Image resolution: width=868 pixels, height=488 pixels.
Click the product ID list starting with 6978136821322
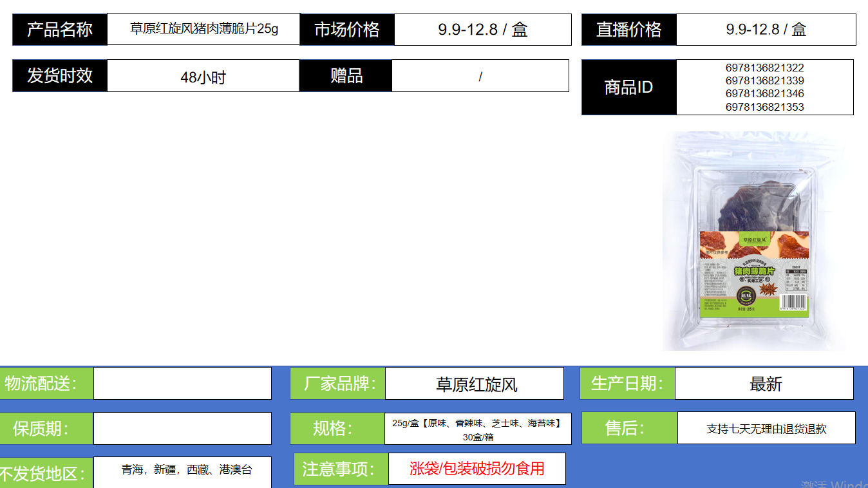coord(764,88)
